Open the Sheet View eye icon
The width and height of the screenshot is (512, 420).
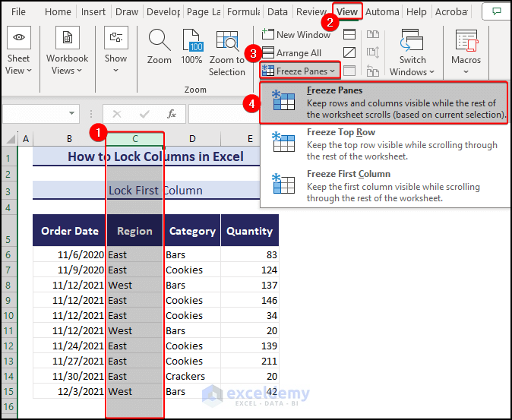click(19, 37)
